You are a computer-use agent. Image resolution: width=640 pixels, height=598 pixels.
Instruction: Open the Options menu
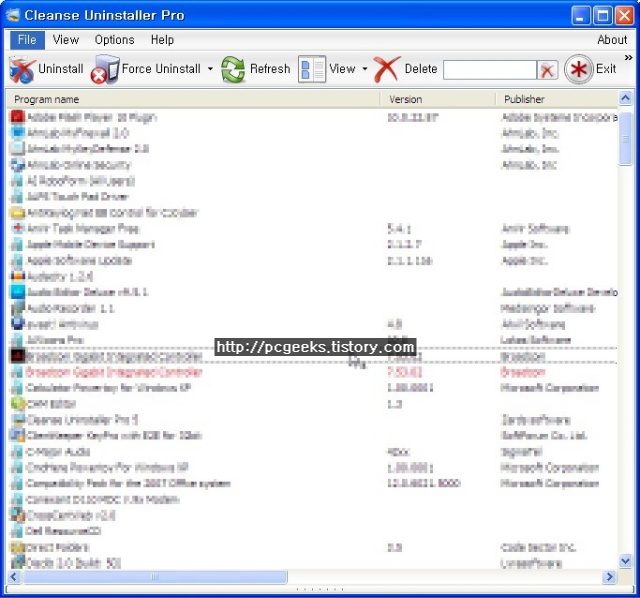click(114, 40)
